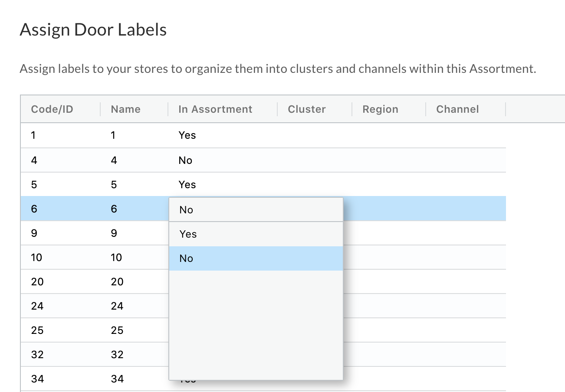Click the dropdown's current value field showing No
565x392 pixels.
(256, 210)
